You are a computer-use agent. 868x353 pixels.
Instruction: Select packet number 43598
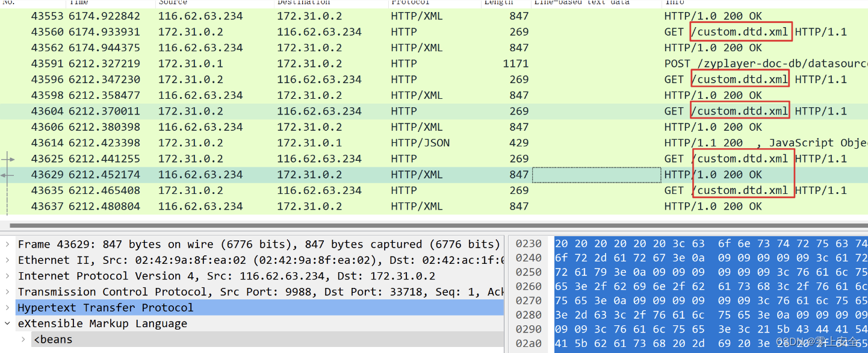tap(434, 95)
